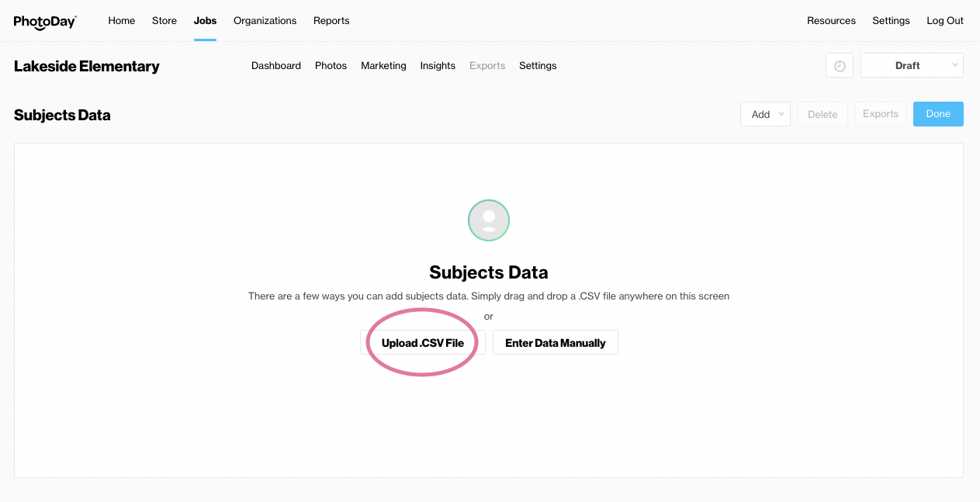This screenshot has width=980, height=502.
Task: Click the Log Out link
Action: pyautogui.click(x=945, y=21)
